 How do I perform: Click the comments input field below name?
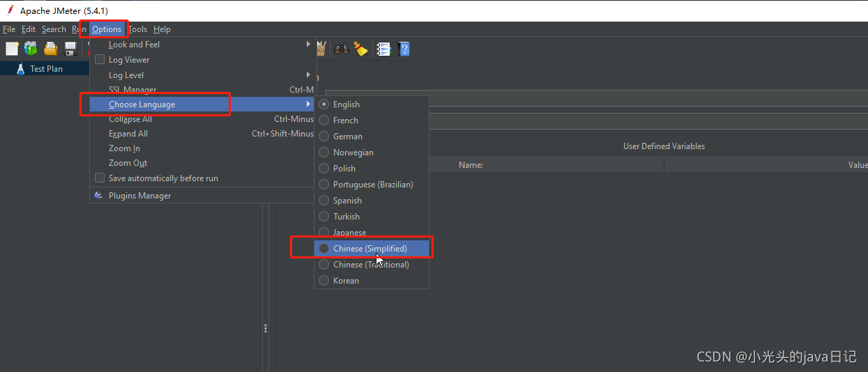click(648, 121)
